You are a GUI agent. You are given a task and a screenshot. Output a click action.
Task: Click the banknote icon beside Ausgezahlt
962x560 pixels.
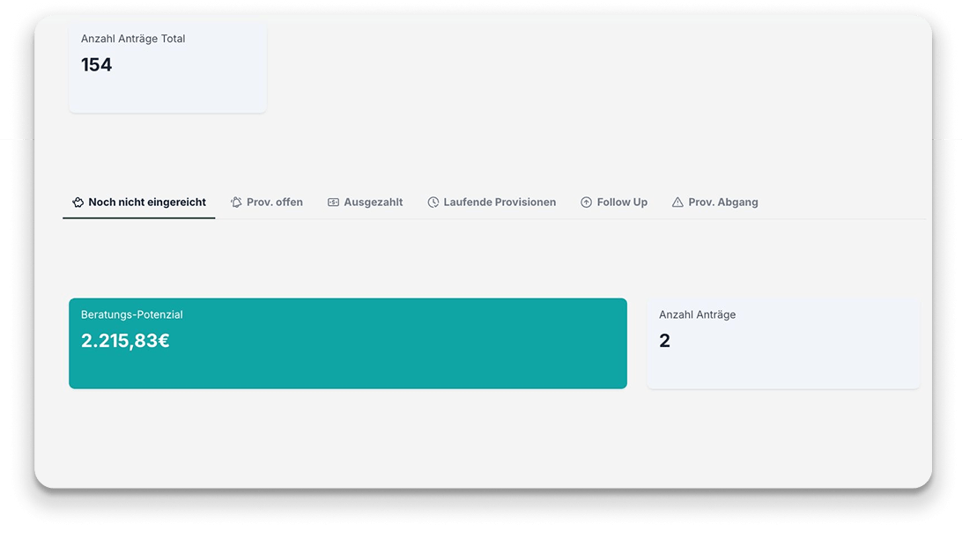[x=333, y=203]
